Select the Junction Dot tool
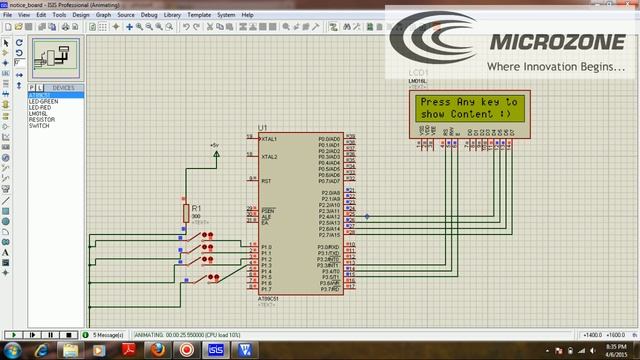The image size is (640, 360). pos(6,63)
